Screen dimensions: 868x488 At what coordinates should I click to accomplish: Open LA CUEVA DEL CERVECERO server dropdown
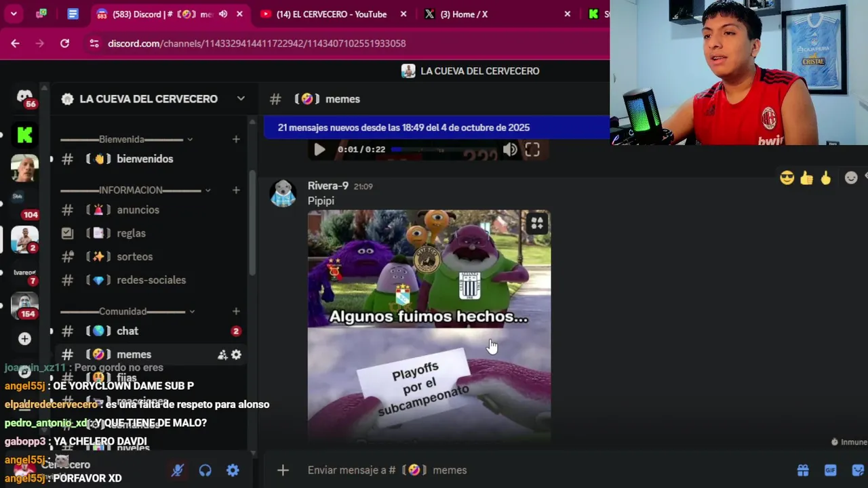tap(241, 99)
